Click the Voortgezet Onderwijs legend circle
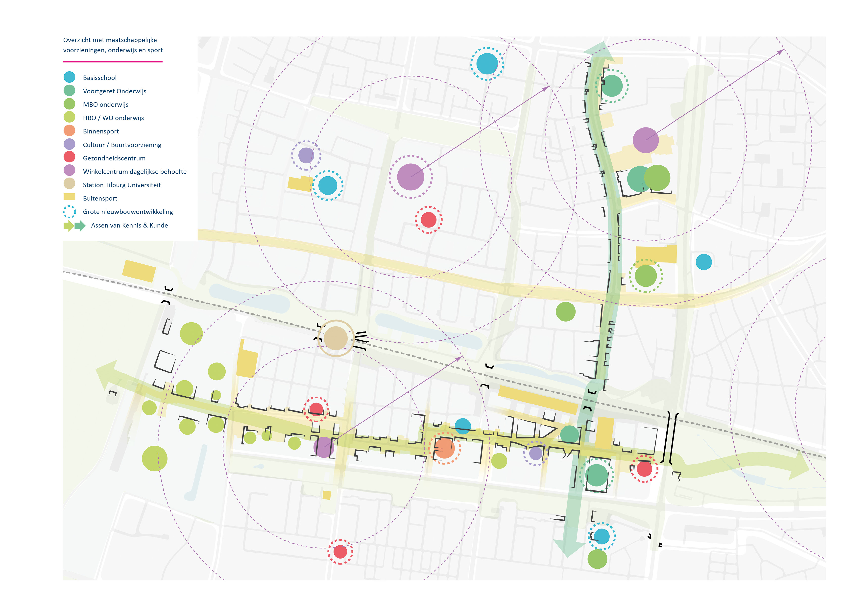Image resolution: width=868 pixels, height=614 pixels. pyautogui.click(x=69, y=91)
